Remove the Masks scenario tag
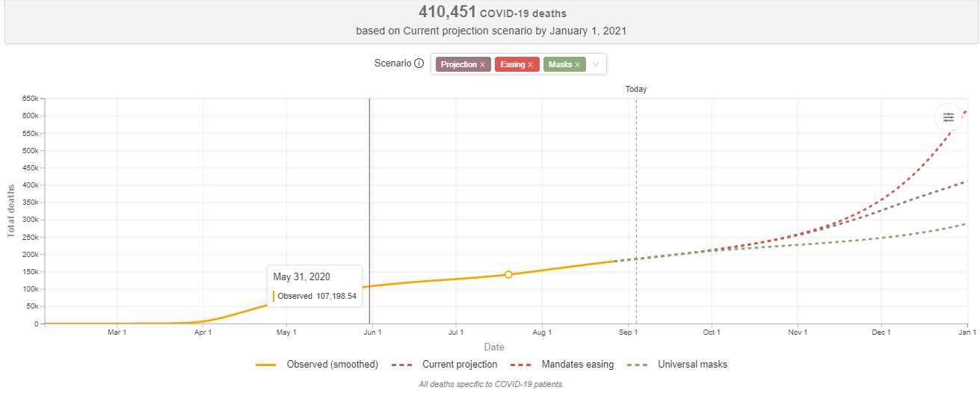The image size is (980, 396). click(x=577, y=65)
